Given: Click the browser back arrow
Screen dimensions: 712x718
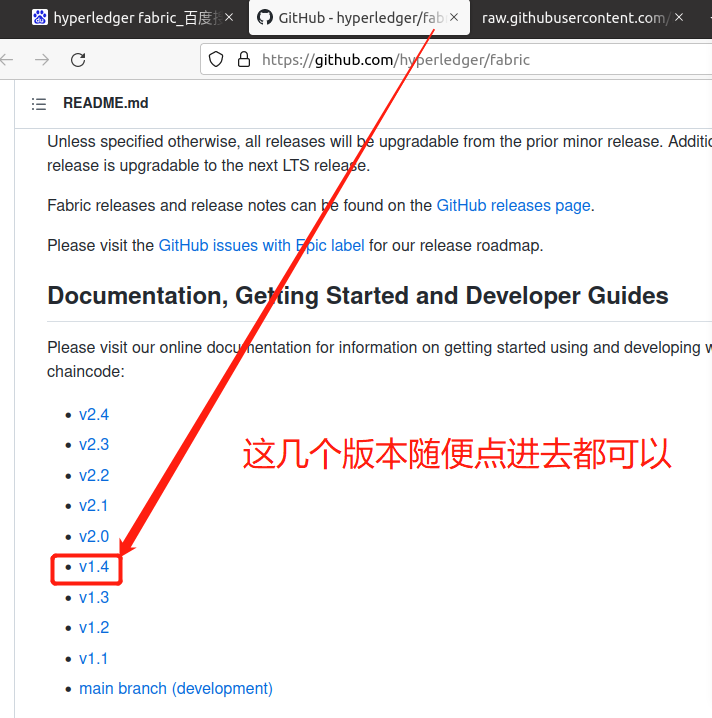Looking at the screenshot, I should pos(7,60).
